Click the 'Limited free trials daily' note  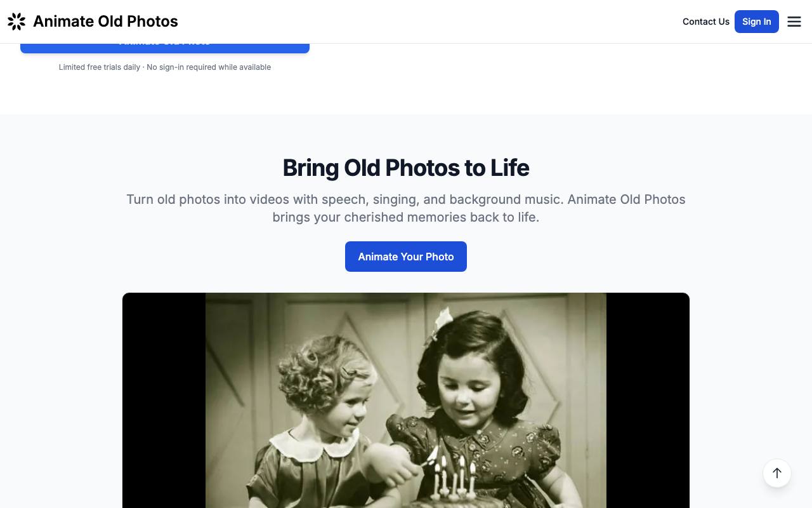click(100, 67)
